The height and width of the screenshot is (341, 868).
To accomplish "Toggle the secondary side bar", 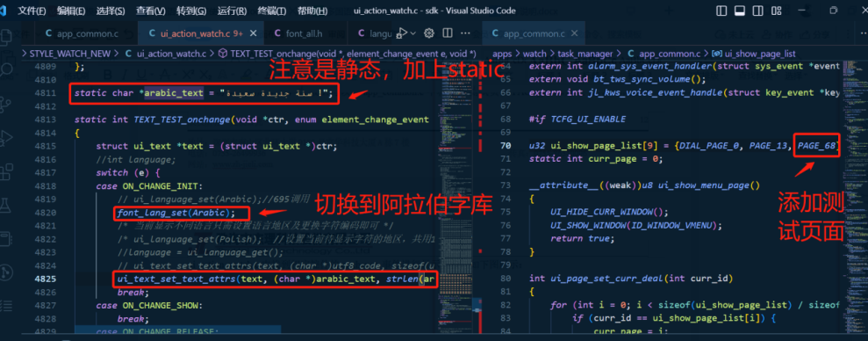I will coord(757,11).
